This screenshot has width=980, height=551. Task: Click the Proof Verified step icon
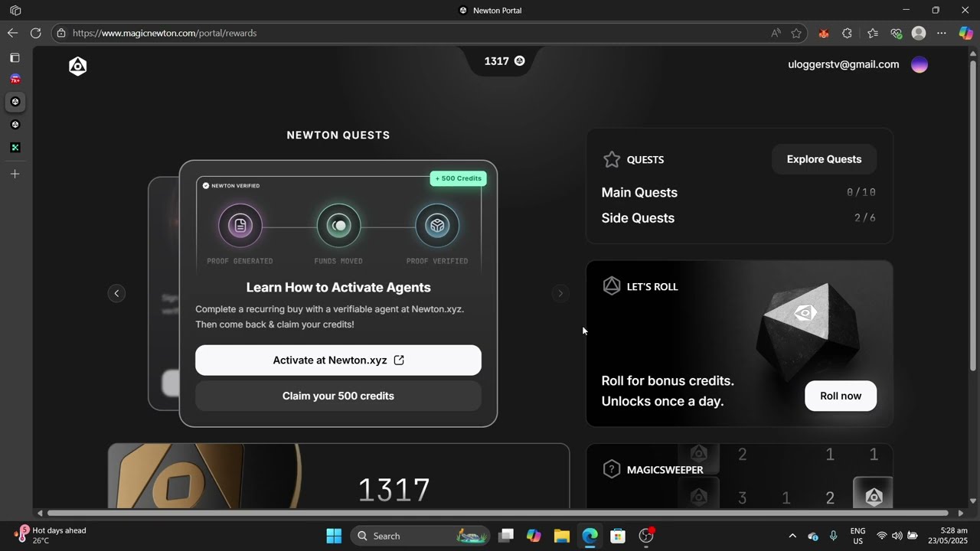click(x=437, y=225)
